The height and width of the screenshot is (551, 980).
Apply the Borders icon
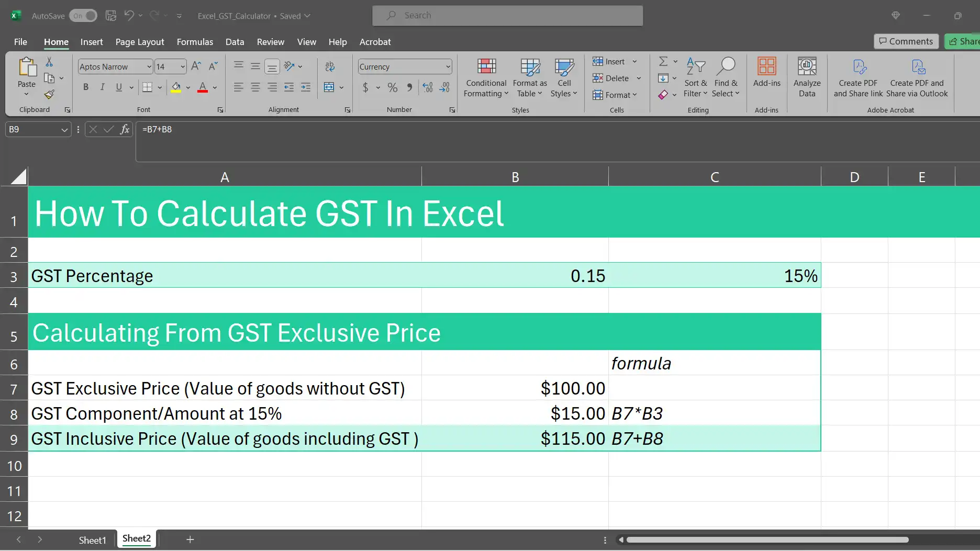[147, 87]
